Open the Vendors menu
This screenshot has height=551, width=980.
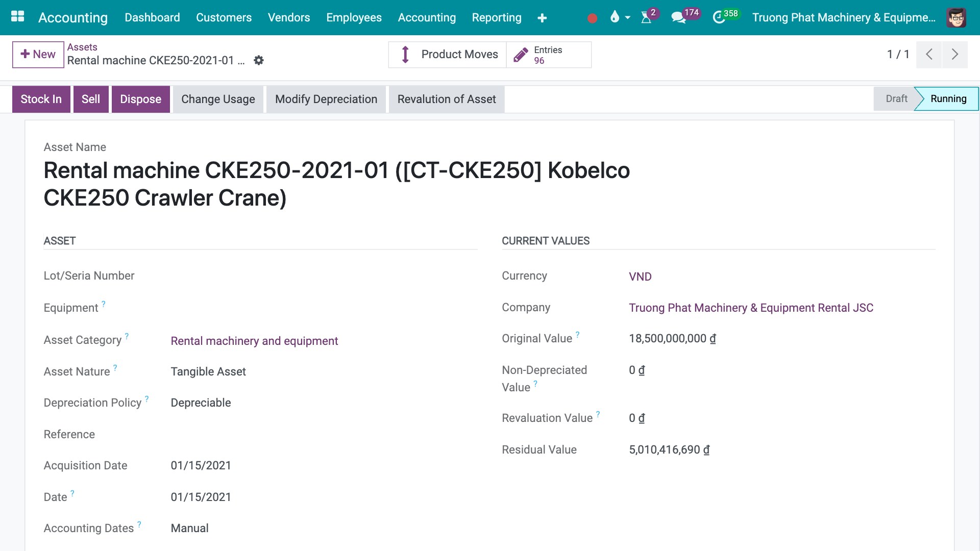[x=289, y=17]
